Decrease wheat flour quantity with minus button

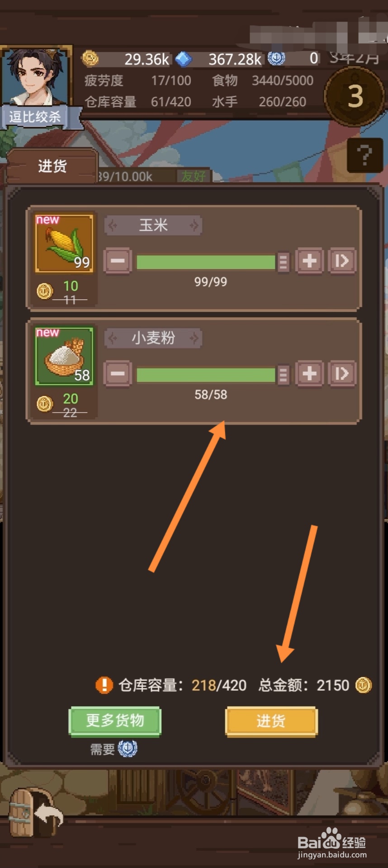point(118,374)
